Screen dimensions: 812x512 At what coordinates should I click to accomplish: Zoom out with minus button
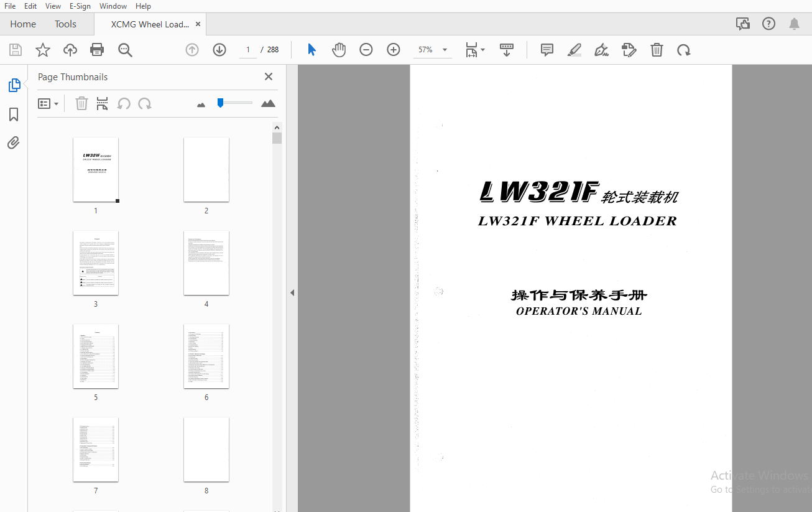366,50
